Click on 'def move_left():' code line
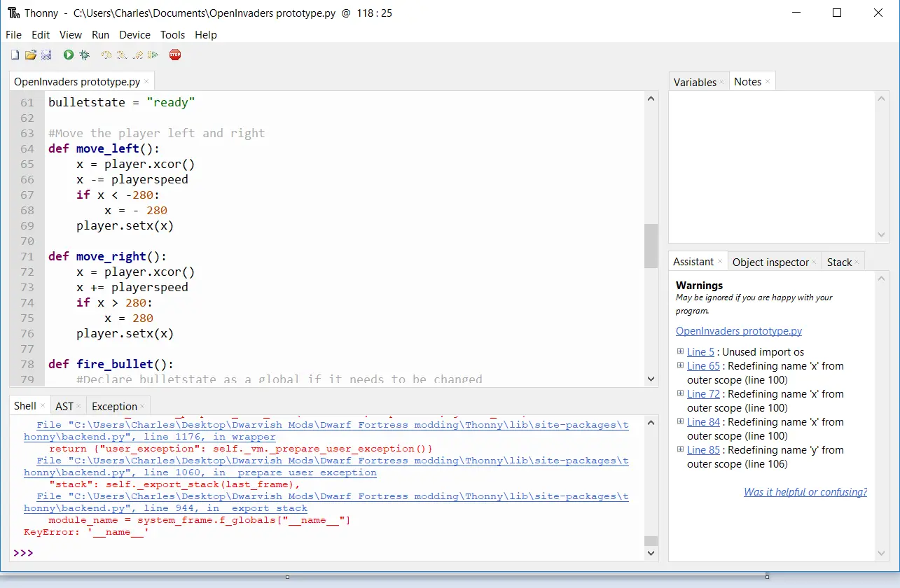The height and width of the screenshot is (588, 900). pyautogui.click(x=104, y=148)
